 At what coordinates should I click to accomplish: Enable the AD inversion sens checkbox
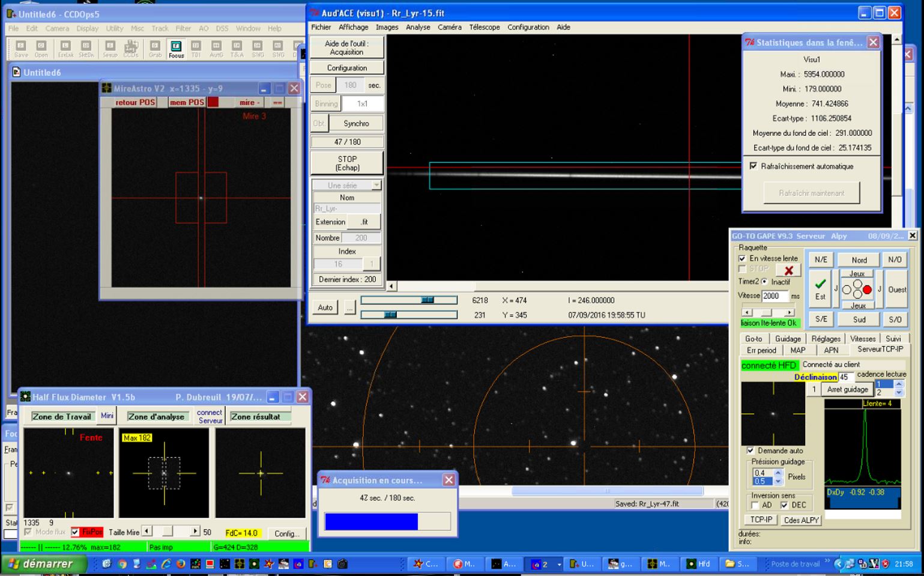click(755, 505)
